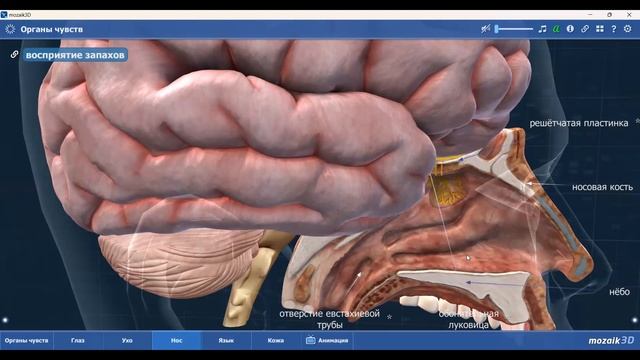The height and width of the screenshot is (360, 640).
Task: Open the four-squares grid view icon
Action: pyautogui.click(x=600, y=29)
